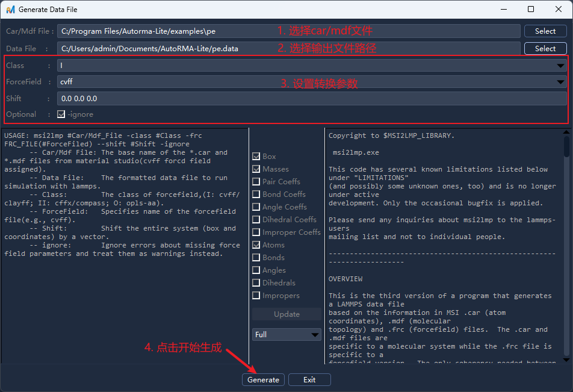Toggle the -ignore optional checkbox
This screenshot has width=573, height=392.
[x=61, y=114]
